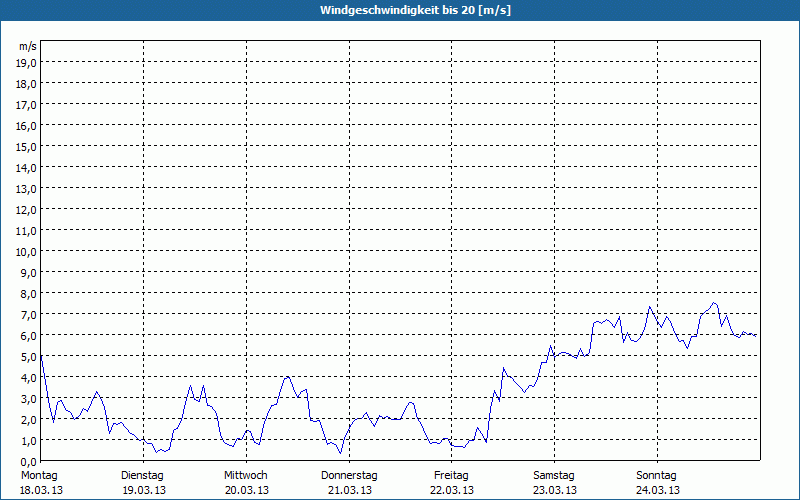Click the 'm/s' unit label
The width and height of the screenshot is (800, 500).
point(28,46)
